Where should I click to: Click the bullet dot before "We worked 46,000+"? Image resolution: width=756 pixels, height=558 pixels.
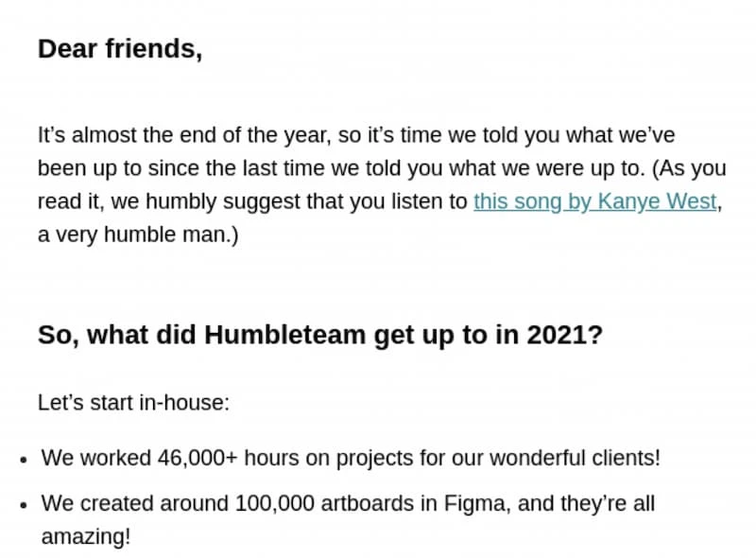24,460
